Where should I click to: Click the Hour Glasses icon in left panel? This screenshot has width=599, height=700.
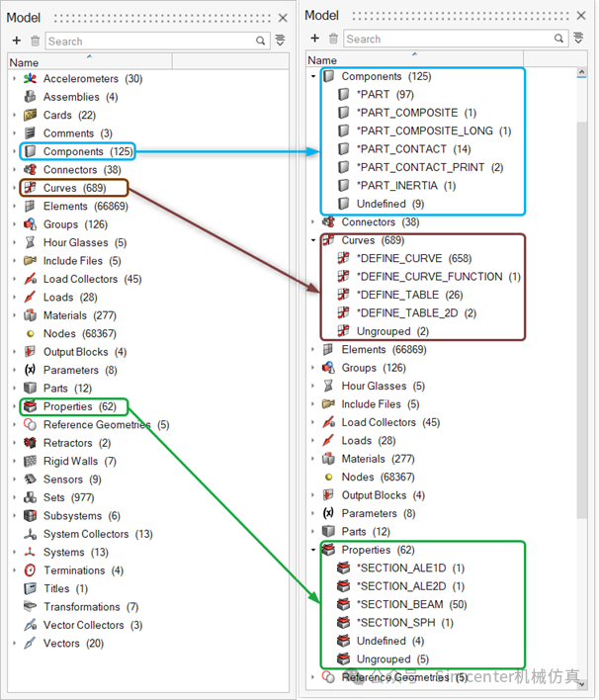(x=31, y=243)
